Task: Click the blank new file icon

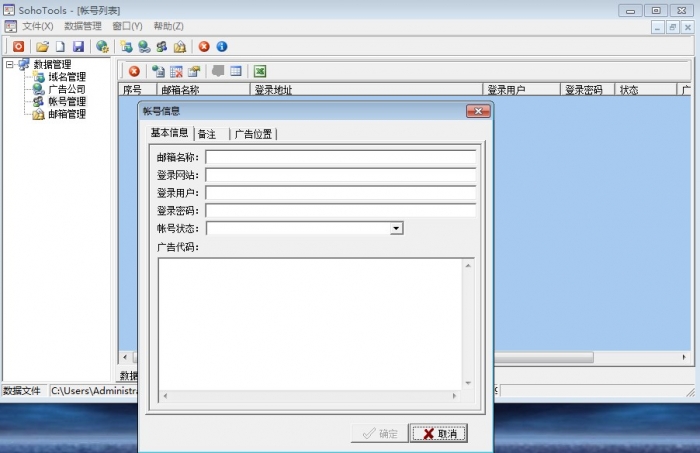Action: pyautogui.click(x=60, y=46)
